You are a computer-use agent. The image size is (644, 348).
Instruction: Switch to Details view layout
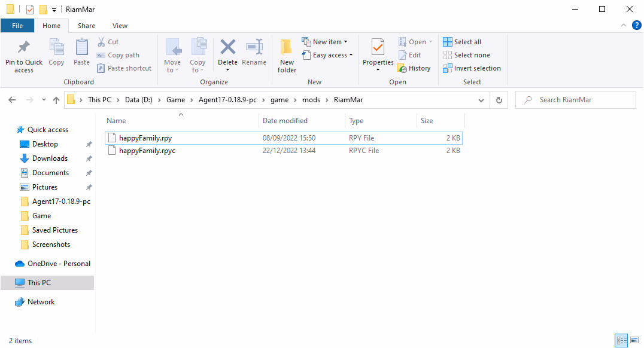coord(621,340)
